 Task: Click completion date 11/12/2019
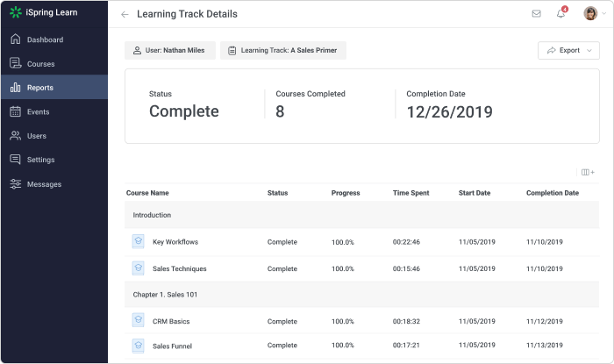pyautogui.click(x=545, y=321)
